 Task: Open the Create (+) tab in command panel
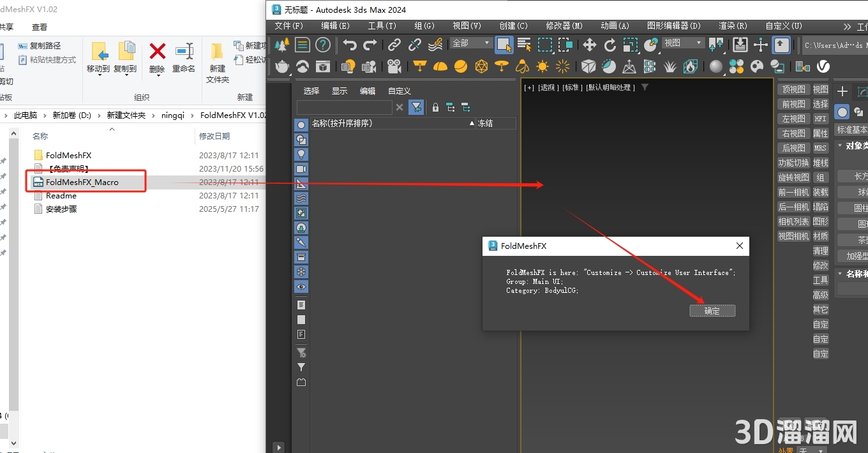tap(842, 92)
